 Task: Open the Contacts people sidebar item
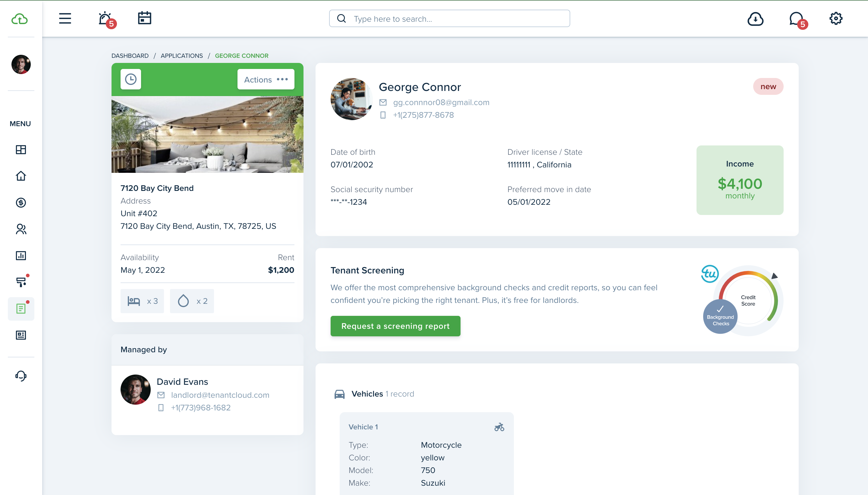[21, 229]
